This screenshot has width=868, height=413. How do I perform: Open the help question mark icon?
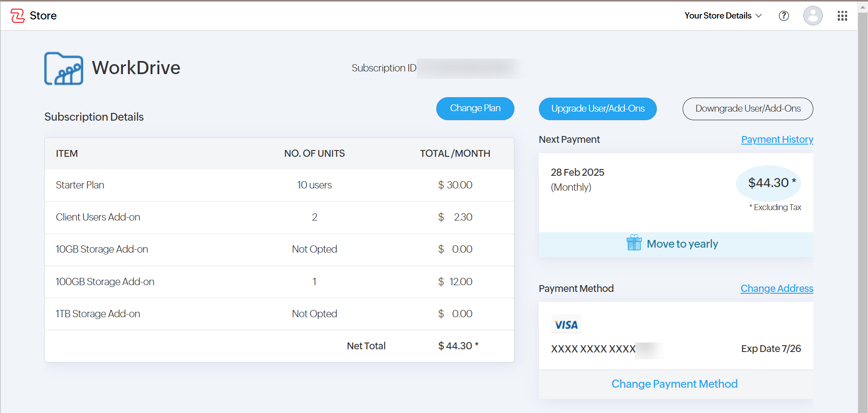click(783, 16)
